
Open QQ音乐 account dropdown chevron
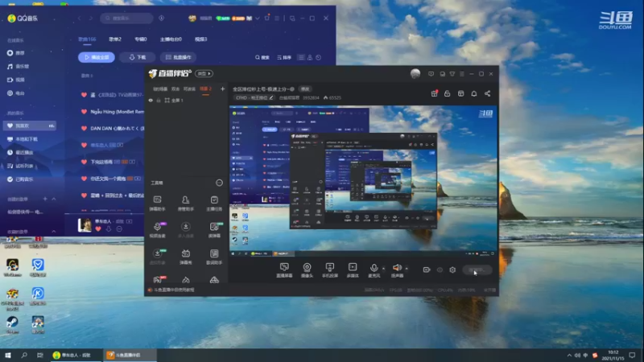[258, 18]
